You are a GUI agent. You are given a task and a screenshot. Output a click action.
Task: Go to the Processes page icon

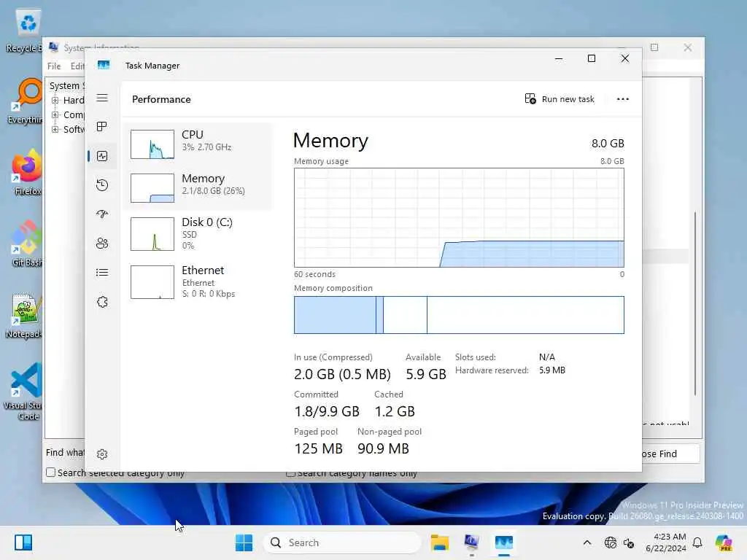[x=102, y=127]
